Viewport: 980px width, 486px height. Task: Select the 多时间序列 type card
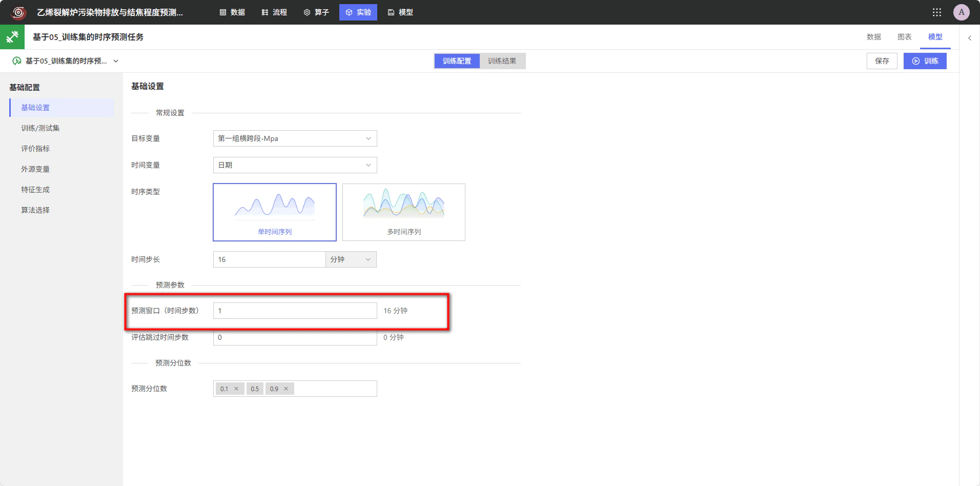404,212
